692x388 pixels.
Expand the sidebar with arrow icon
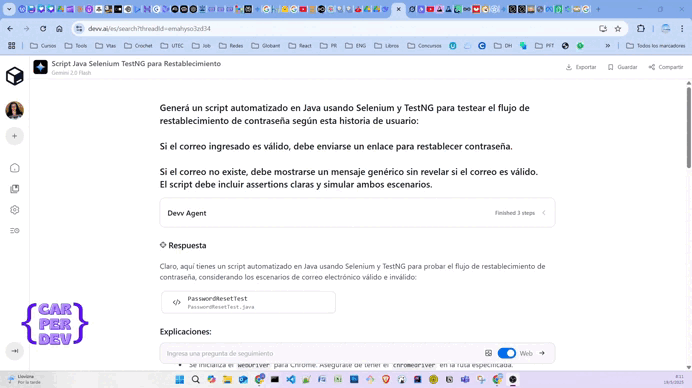click(x=15, y=351)
